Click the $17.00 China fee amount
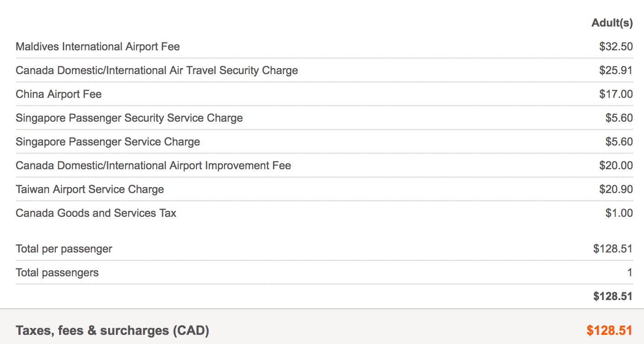 (616, 94)
